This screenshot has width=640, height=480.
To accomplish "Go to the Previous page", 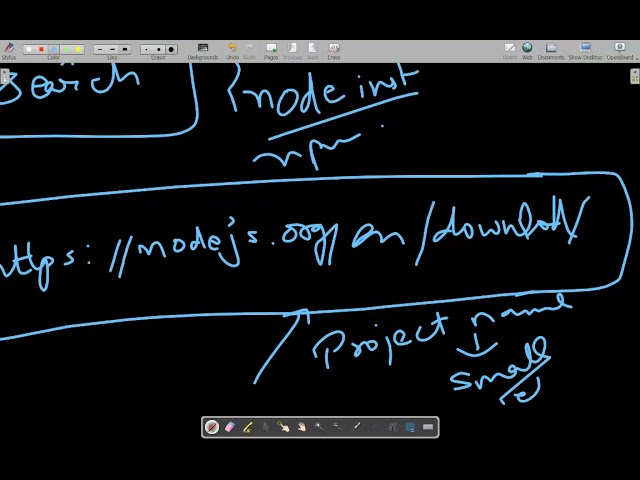I will click(292, 51).
